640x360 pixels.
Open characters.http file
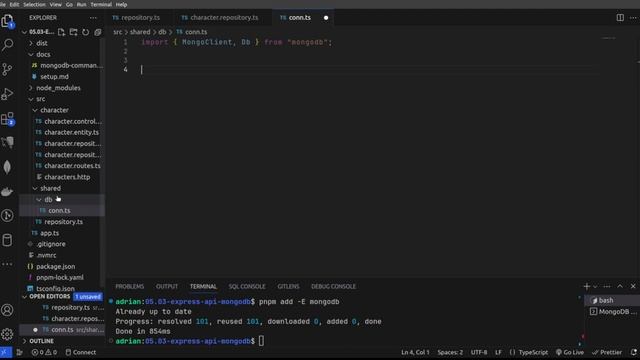pos(67,177)
